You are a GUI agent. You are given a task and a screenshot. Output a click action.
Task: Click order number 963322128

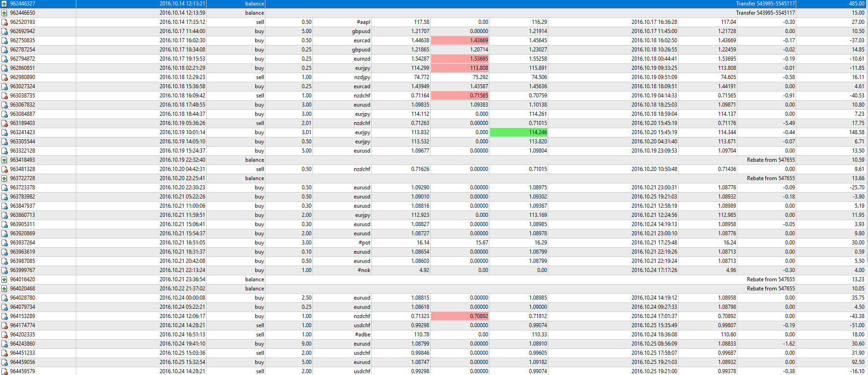tap(23, 151)
